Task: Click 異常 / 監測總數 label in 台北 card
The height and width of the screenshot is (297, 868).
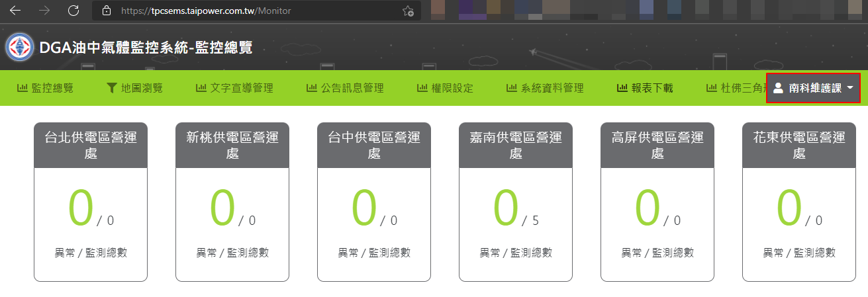Action: [91, 253]
